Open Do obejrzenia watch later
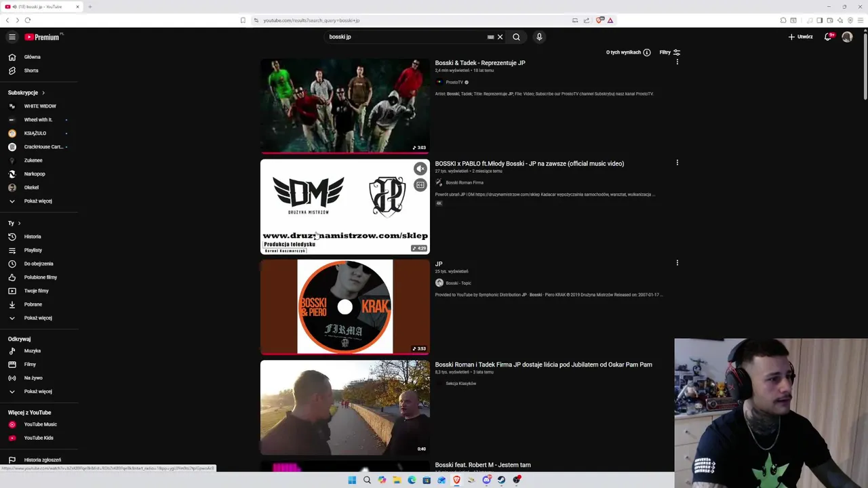868x488 pixels. click(x=39, y=264)
